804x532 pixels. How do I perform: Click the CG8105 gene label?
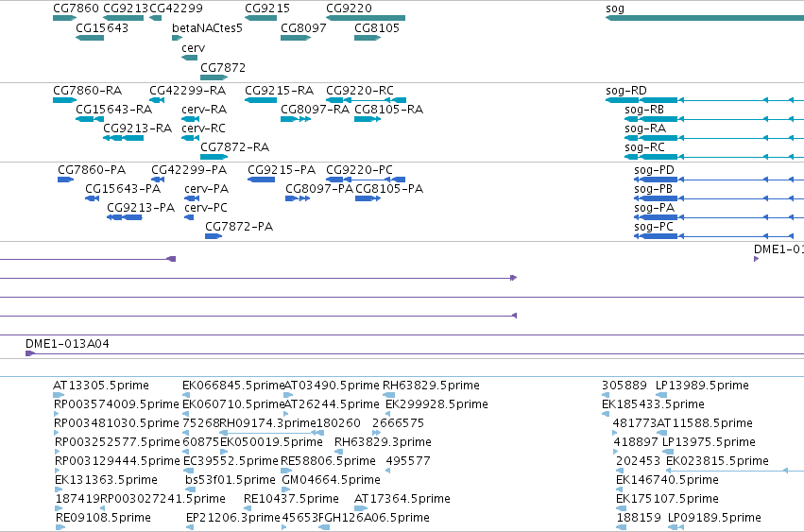tap(377, 27)
